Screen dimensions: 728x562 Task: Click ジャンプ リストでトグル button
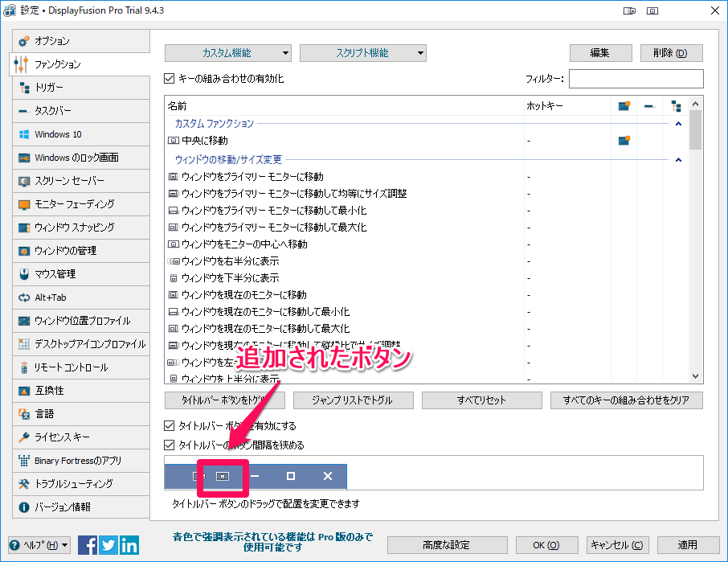point(354,400)
